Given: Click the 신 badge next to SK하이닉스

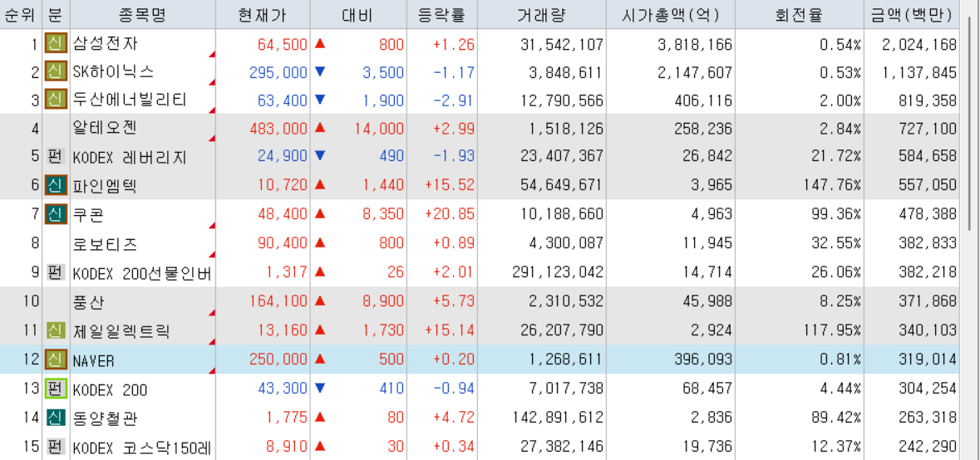Looking at the screenshot, I should [x=56, y=71].
